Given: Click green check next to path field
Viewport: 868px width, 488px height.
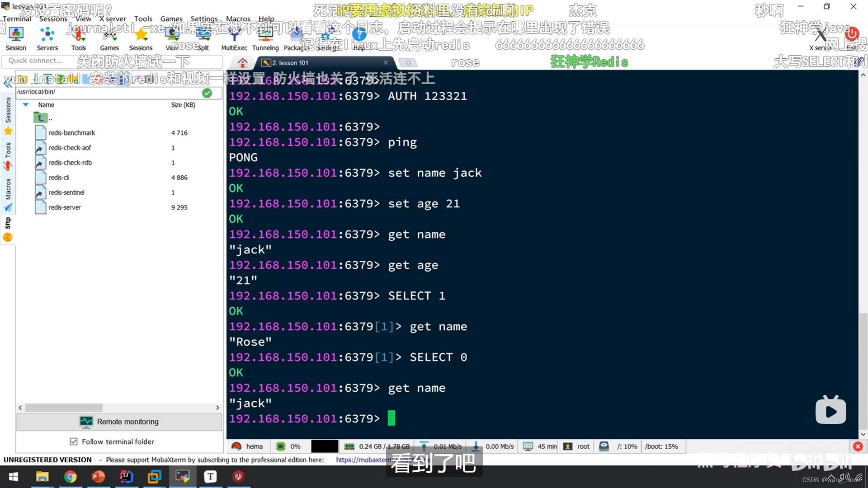Looking at the screenshot, I should [x=207, y=93].
